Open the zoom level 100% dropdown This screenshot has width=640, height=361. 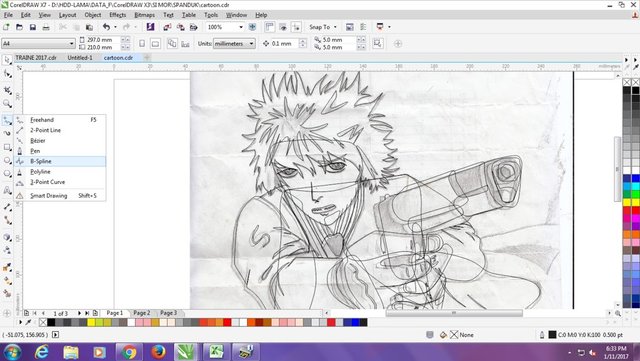click(241, 27)
